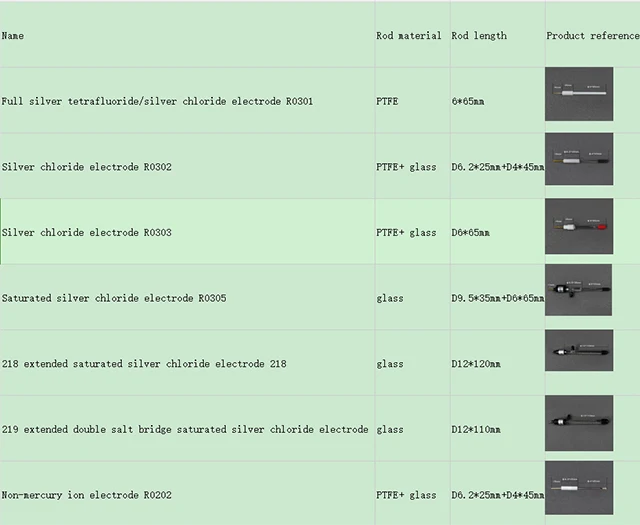Click the Name column header
This screenshot has height=525, width=640.
point(13,36)
